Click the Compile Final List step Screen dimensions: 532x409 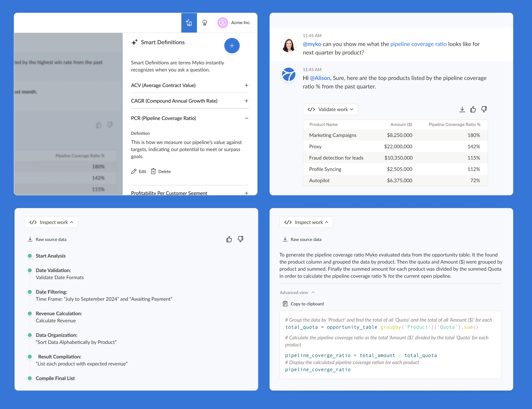[x=55, y=378]
